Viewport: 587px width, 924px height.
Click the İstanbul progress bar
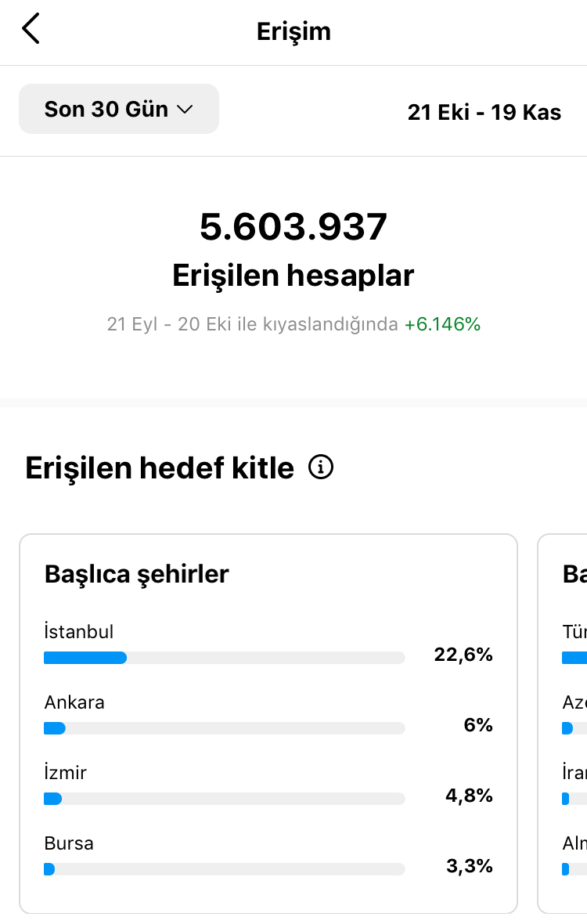click(225, 658)
